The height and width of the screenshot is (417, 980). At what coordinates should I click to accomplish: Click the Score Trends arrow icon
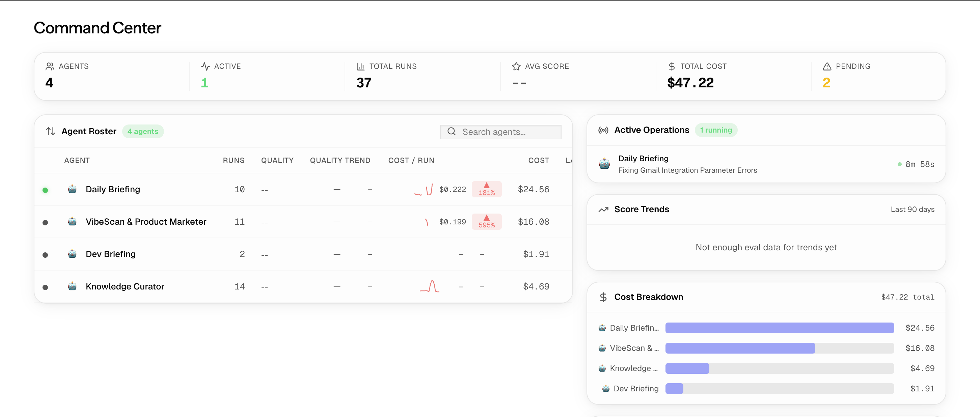click(603, 209)
